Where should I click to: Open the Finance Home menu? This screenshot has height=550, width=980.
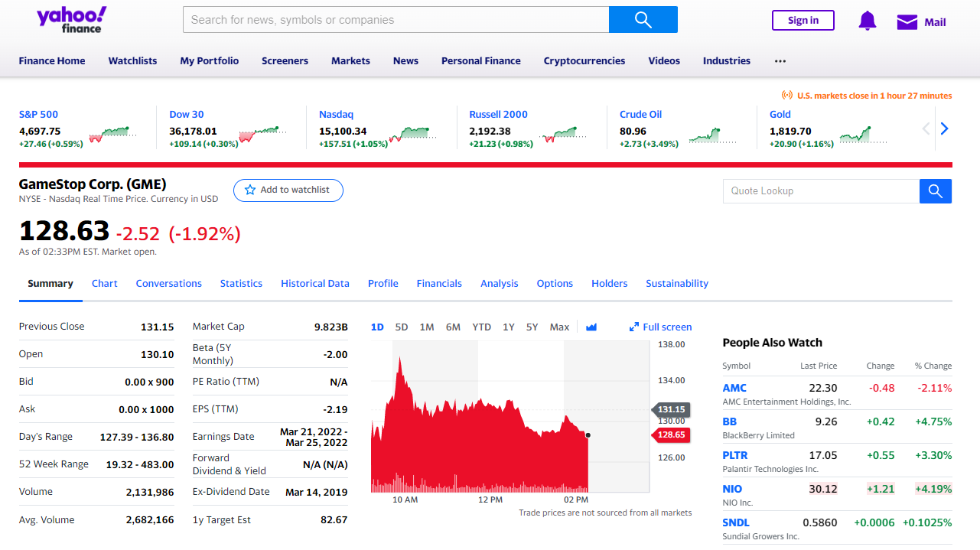[x=52, y=61]
